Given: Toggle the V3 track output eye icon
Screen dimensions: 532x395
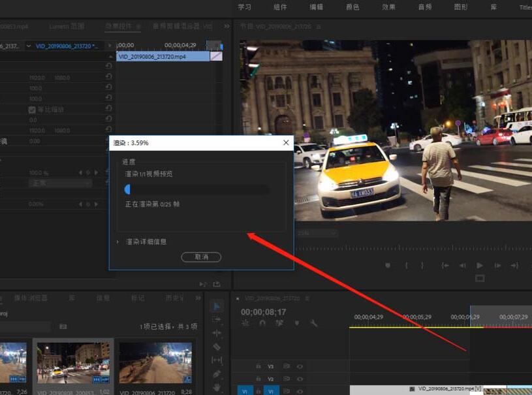Looking at the screenshot, I should pos(300,366).
